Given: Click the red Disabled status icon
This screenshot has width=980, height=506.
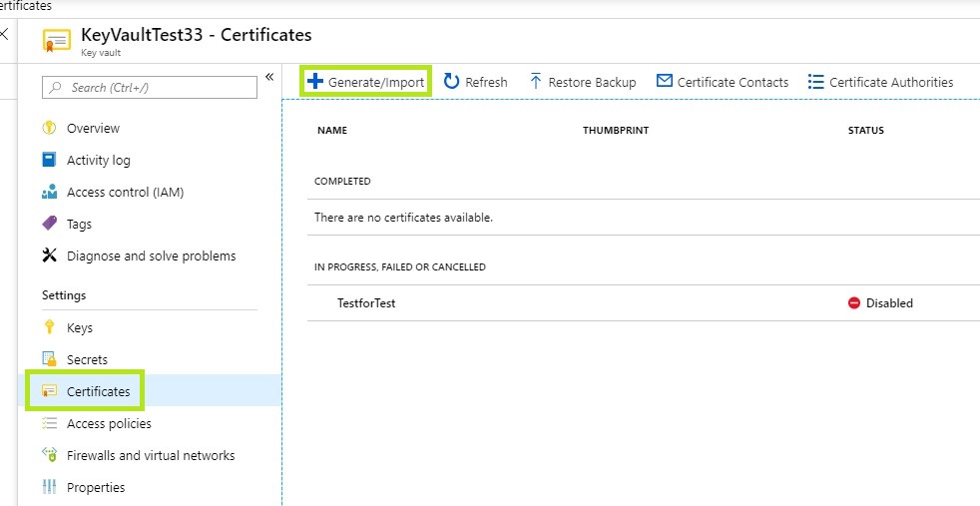Looking at the screenshot, I should 853,303.
